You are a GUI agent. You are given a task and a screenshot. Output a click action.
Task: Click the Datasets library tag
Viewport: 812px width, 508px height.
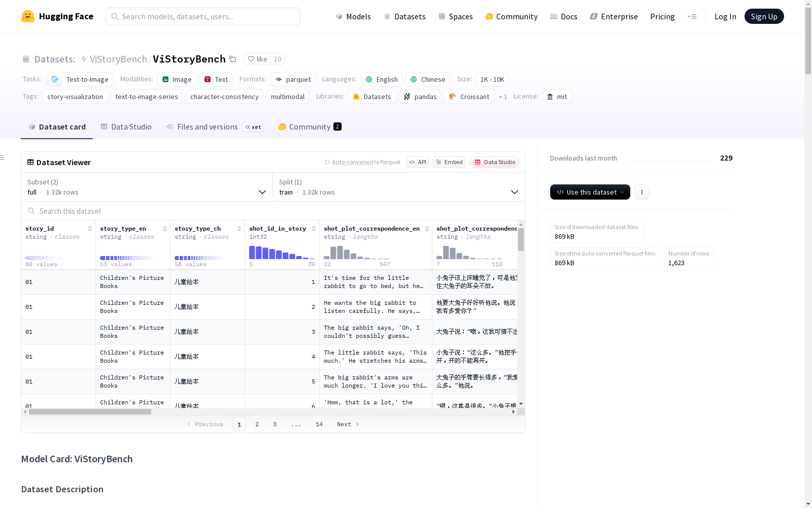[x=372, y=97]
